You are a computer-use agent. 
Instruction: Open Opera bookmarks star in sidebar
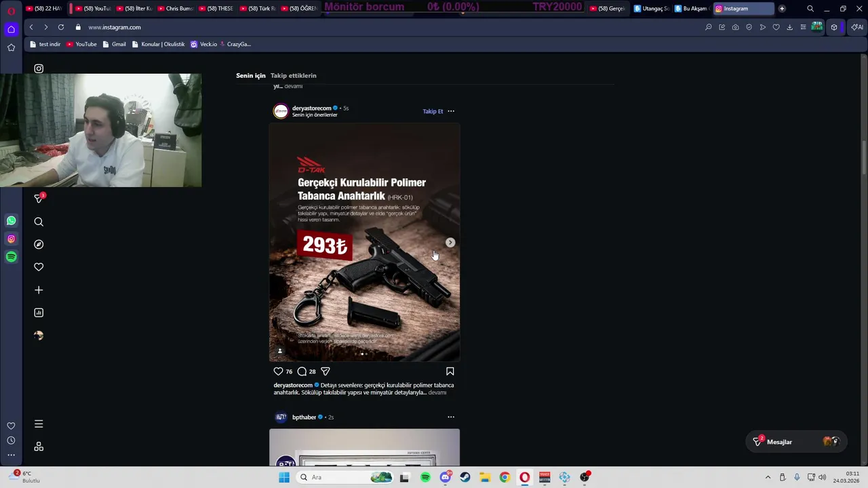point(11,47)
